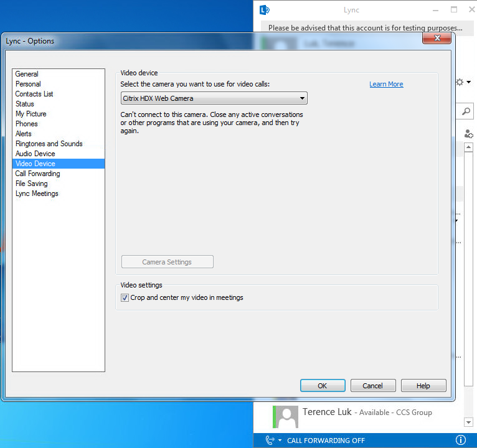The height and width of the screenshot is (448, 477).
Task: Click Terence Luk's contact picture
Action: click(285, 417)
